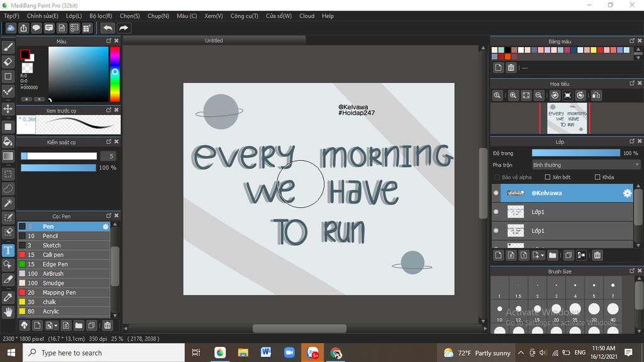Toggle the Bảo vệ alpha checkbox
This screenshot has width=644, height=362.
tap(497, 177)
